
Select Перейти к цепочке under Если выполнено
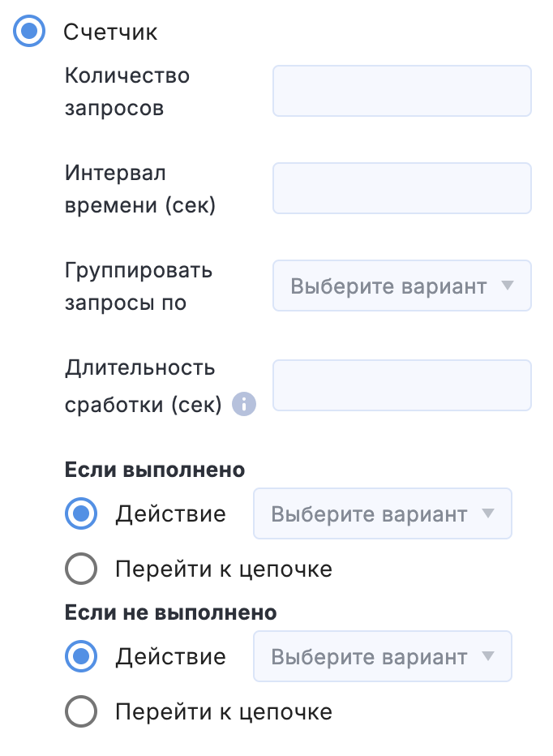[x=81, y=569]
